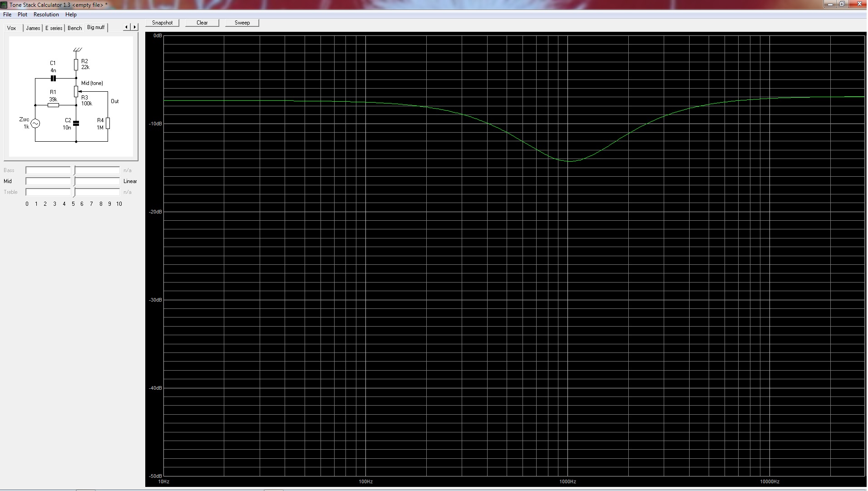The height and width of the screenshot is (491, 868).
Task: Switch to the James tab
Action: pyautogui.click(x=33, y=28)
